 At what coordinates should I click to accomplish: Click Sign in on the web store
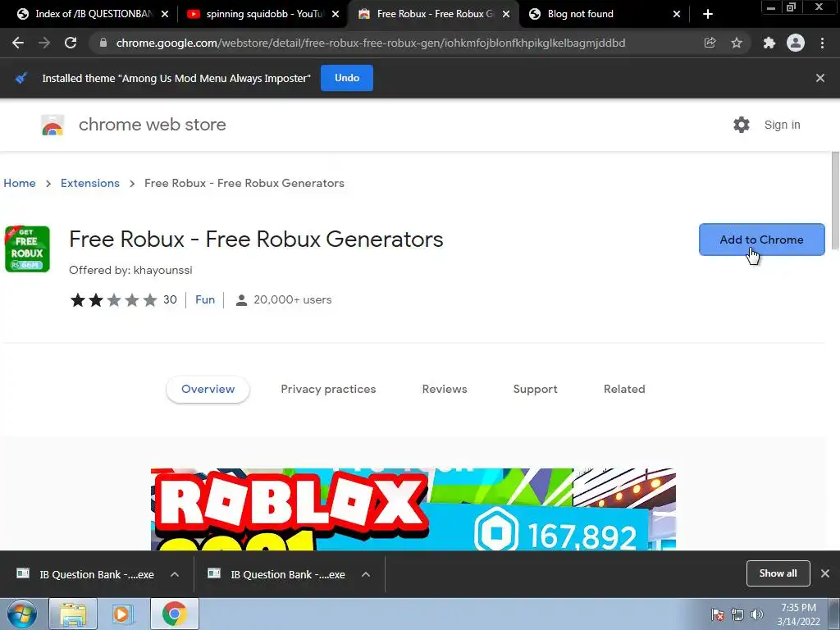click(782, 125)
